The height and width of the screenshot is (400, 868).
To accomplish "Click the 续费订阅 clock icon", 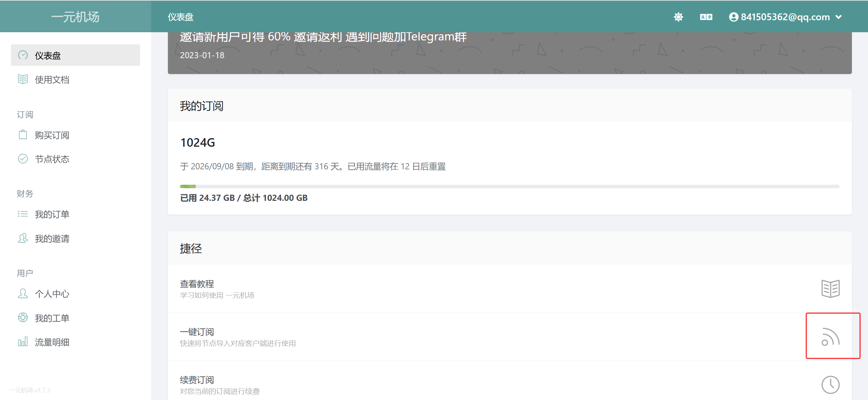I will tap(830, 385).
